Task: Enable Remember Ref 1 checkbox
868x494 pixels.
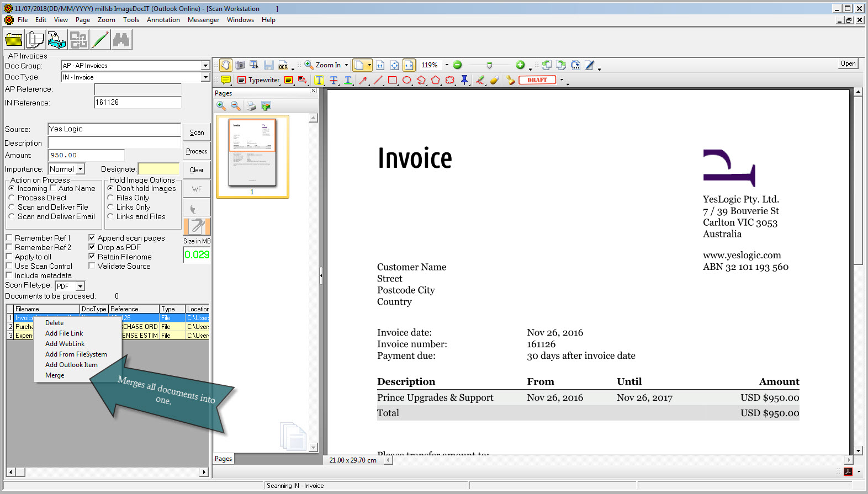Action: point(9,238)
